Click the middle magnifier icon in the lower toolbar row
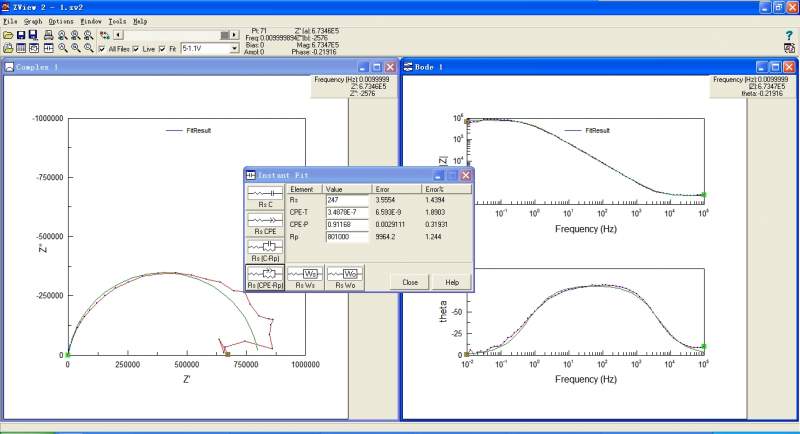 [x=76, y=48]
